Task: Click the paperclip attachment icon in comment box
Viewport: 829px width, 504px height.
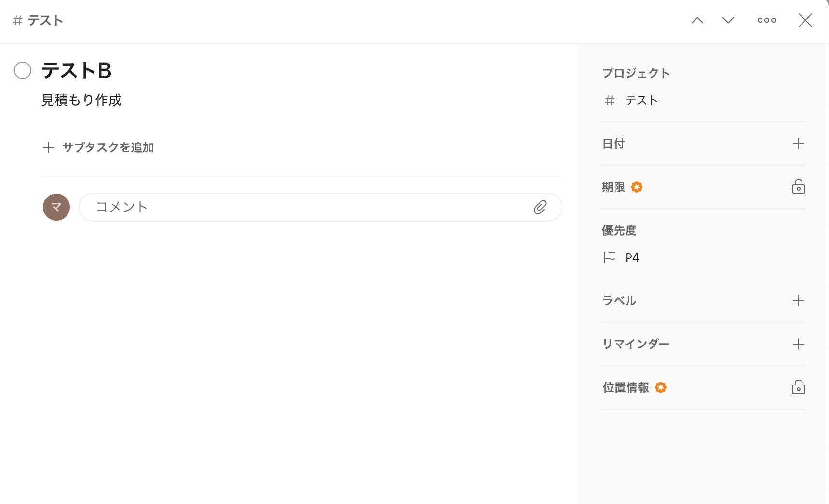Action: pyautogui.click(x=540, y=207)
